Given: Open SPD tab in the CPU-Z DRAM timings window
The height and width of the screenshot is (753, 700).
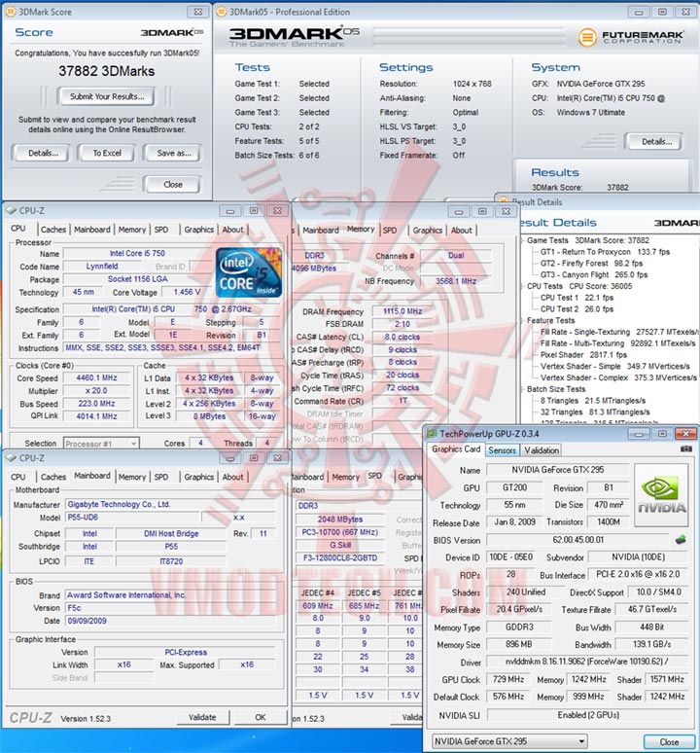Looking at the screenshot, I should (390, 230).
